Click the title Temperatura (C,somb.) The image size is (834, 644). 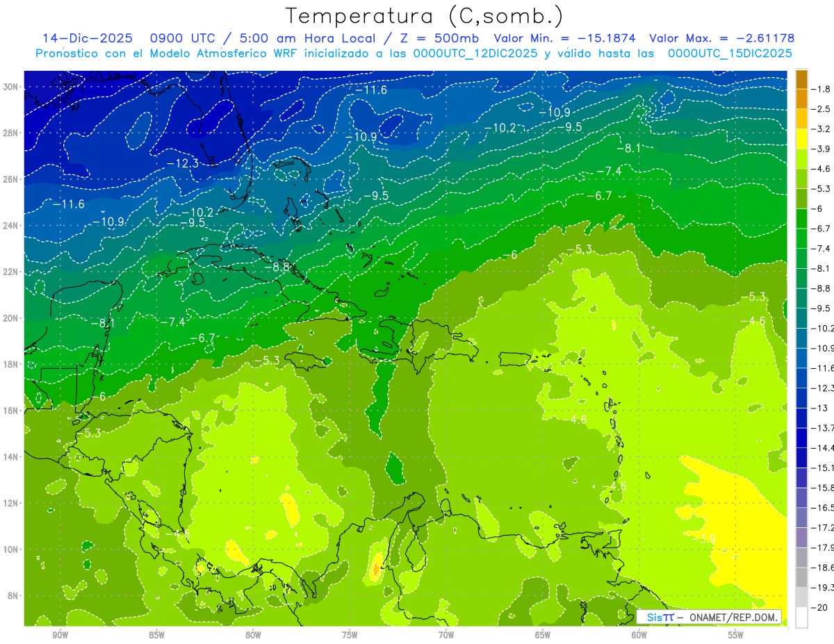point(425,16)
